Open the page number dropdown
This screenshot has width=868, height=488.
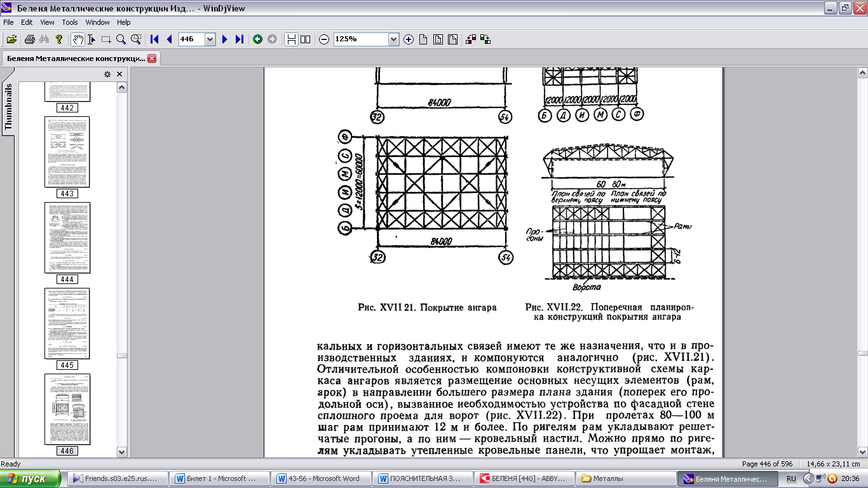(x=210, y=39)
